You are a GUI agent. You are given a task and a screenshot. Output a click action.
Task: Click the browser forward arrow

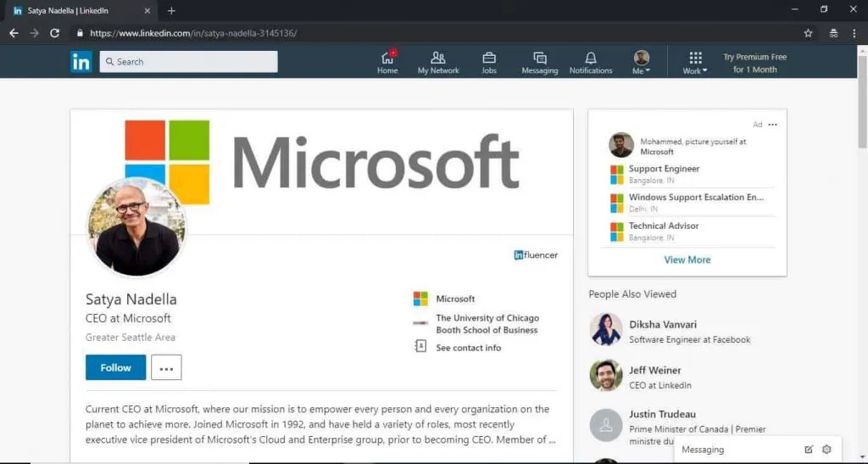coord(34,33)
